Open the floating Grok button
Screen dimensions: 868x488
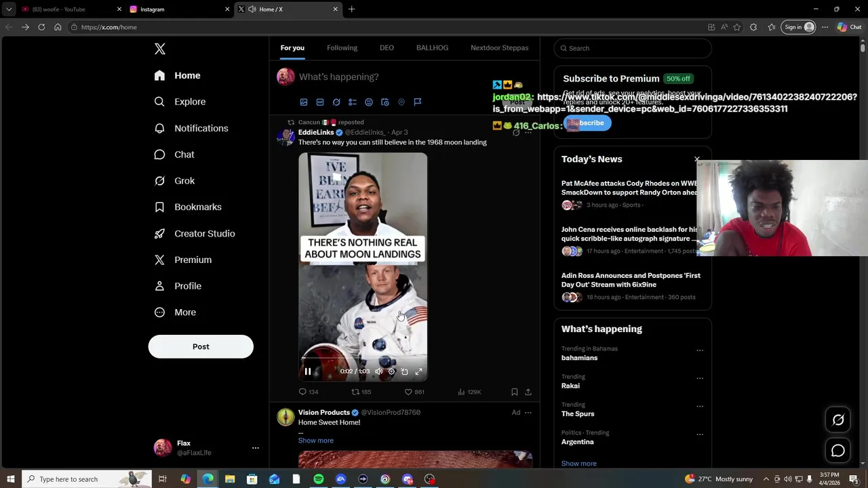point(838,420)
